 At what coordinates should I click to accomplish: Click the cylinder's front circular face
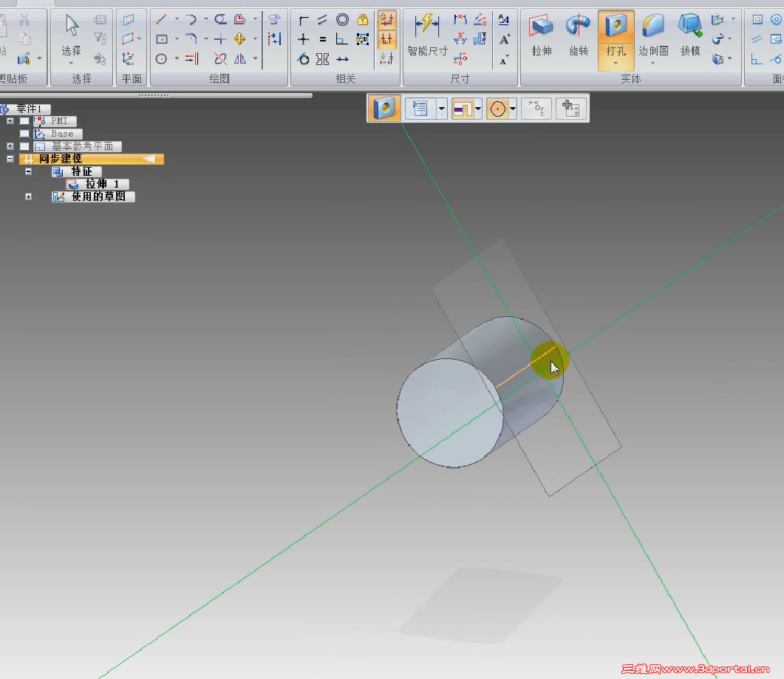(x=449, y=413)
